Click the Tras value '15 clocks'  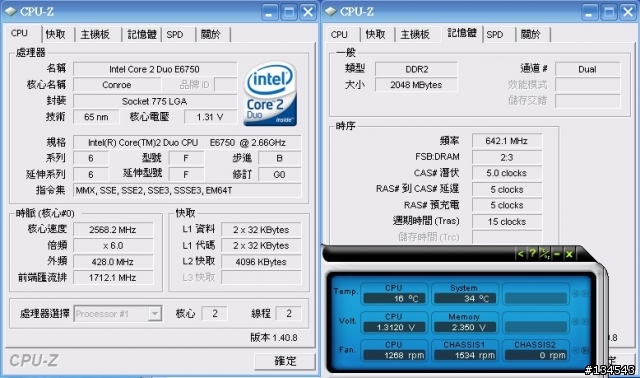tap(507, 222)
